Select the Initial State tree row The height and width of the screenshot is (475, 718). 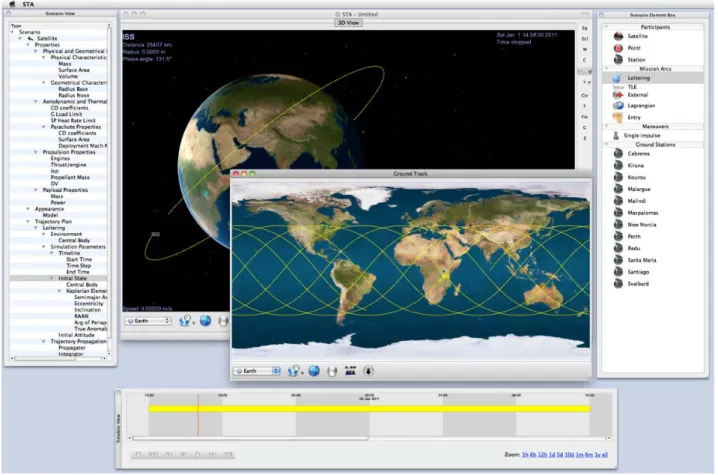click(58, 278)
